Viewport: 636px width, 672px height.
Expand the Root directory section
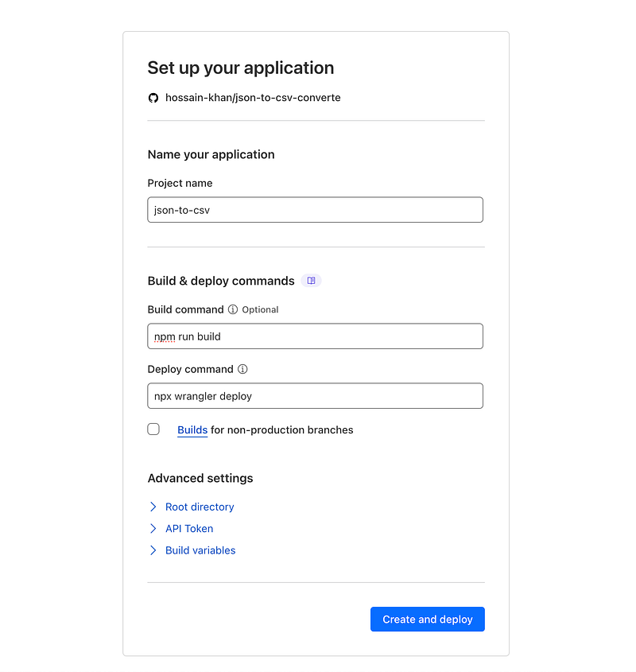[x=200, y=507]
